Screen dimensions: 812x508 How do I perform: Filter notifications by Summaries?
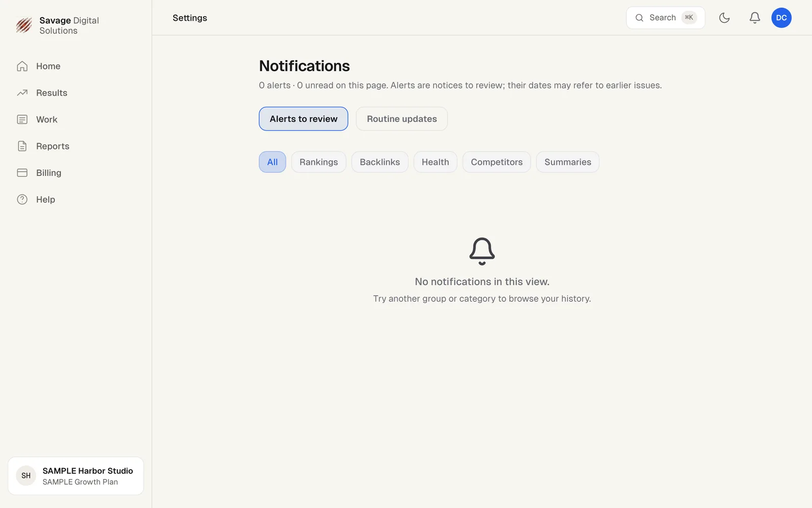point(568,162)
